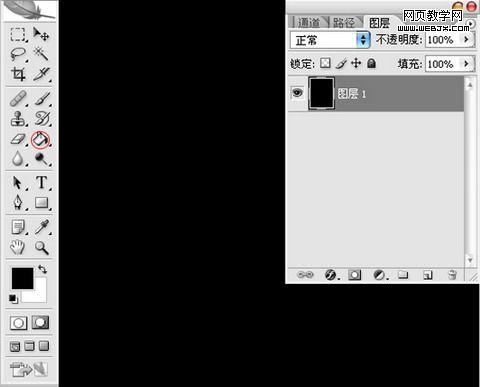Switch to Quick Mask mode
Screen dimensions: 480x387
tap(40, 322)
